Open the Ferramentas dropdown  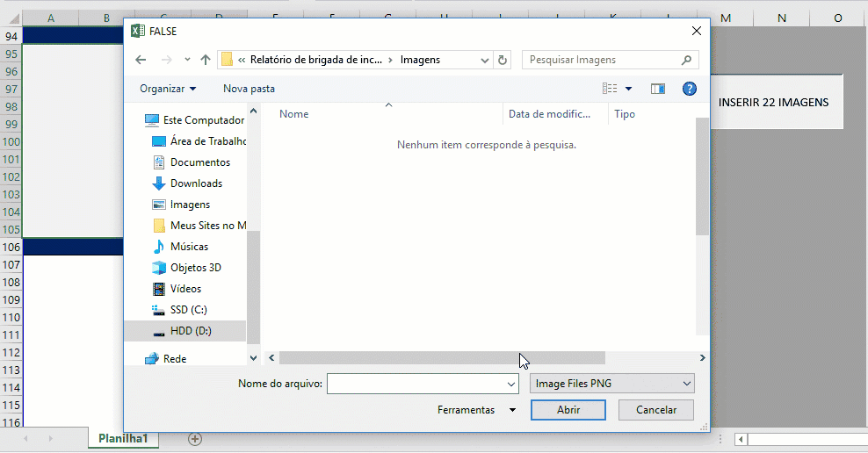click(x=477, y=410)
